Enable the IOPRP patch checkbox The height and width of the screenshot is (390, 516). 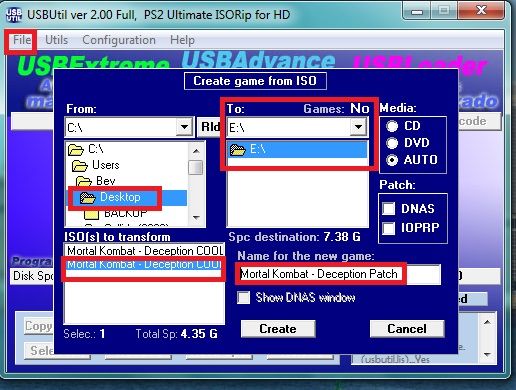click(x=389, y=228)
